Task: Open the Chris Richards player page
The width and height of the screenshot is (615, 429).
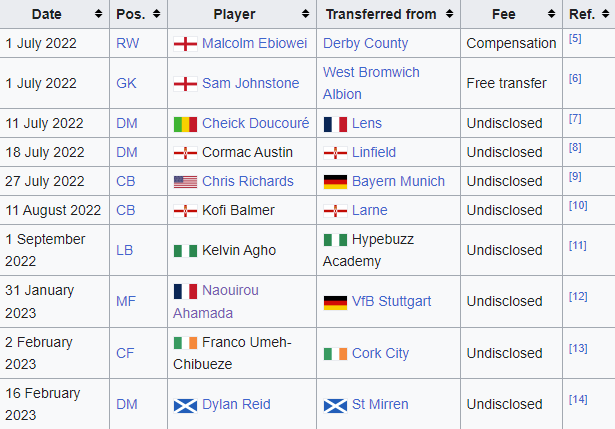Action: tap(247, 181)
